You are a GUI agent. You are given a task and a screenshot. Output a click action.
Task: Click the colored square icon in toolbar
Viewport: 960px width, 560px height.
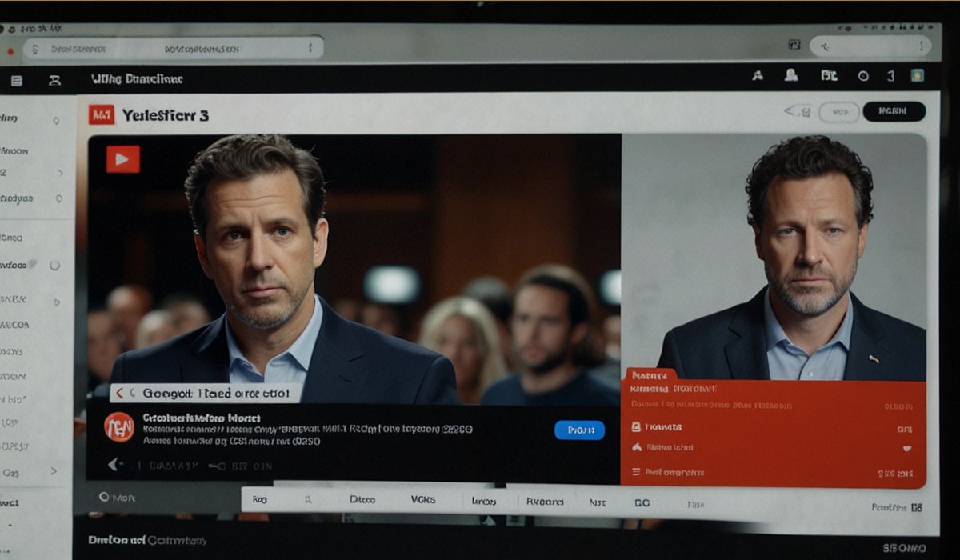click(917, 75)
